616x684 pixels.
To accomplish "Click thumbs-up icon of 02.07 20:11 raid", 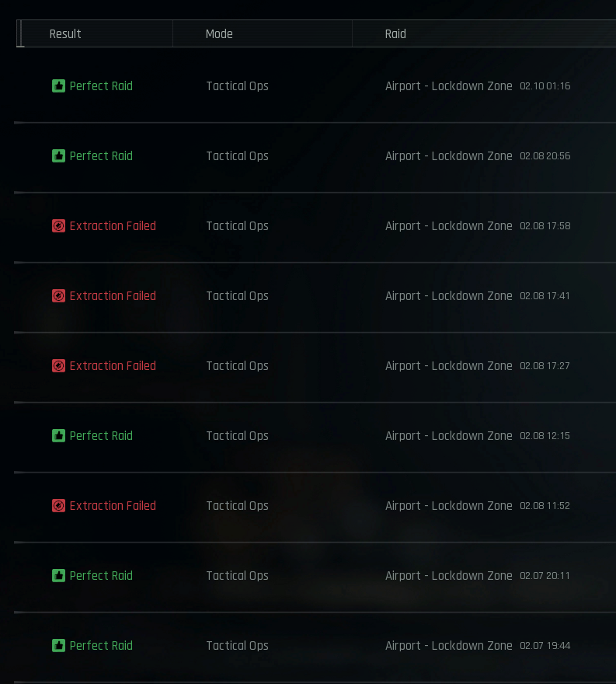I will click(x=58, y=575).
